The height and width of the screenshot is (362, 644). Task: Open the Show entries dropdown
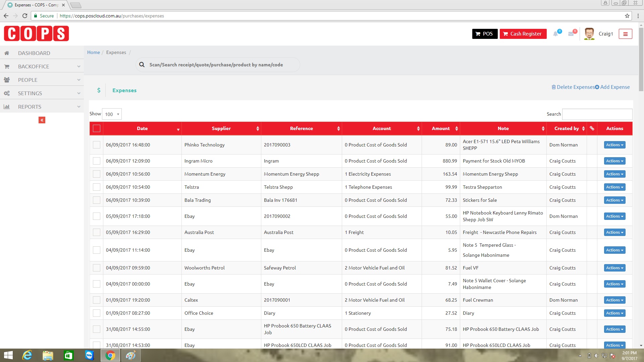point(112,114)
